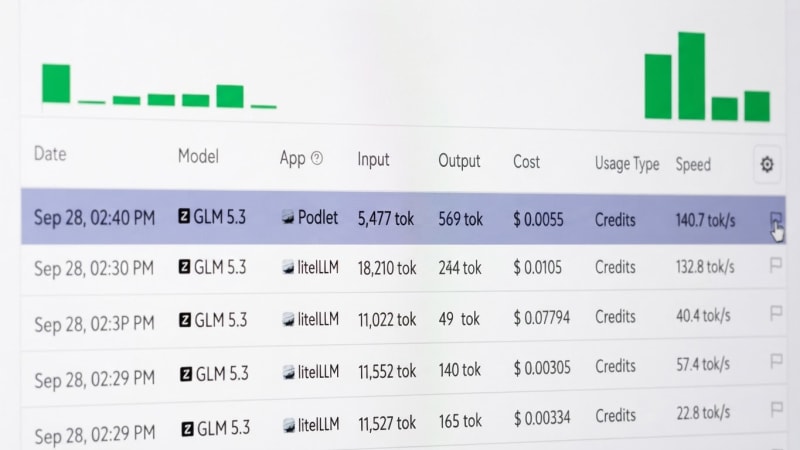Click the 132.8 tok/s speed value
The image size is (800, 450).
pos(705,266)
